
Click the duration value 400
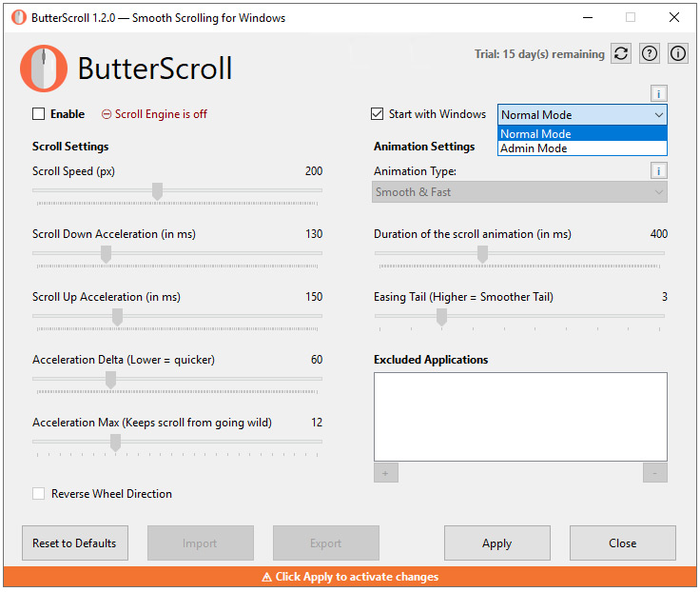659,234
